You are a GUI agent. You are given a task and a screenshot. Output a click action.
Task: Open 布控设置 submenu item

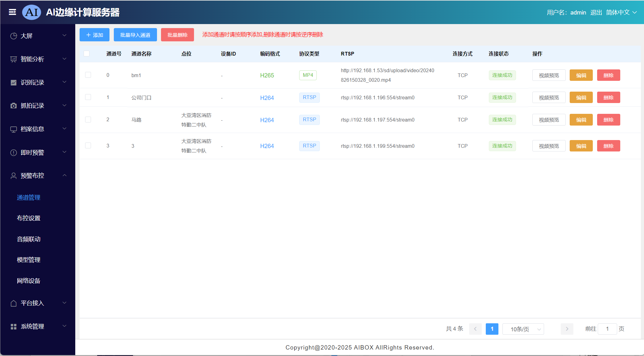(x=29, y=218)
